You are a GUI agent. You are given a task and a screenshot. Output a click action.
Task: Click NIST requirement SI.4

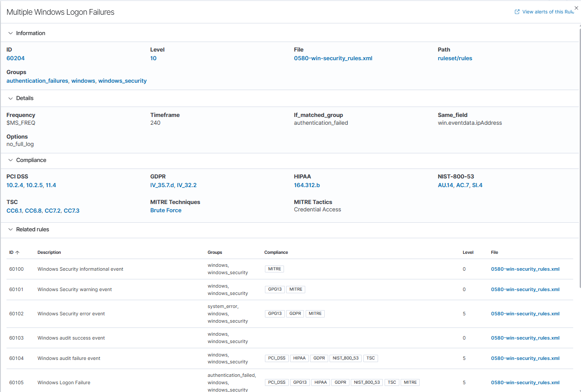click(x=477, y=185)
